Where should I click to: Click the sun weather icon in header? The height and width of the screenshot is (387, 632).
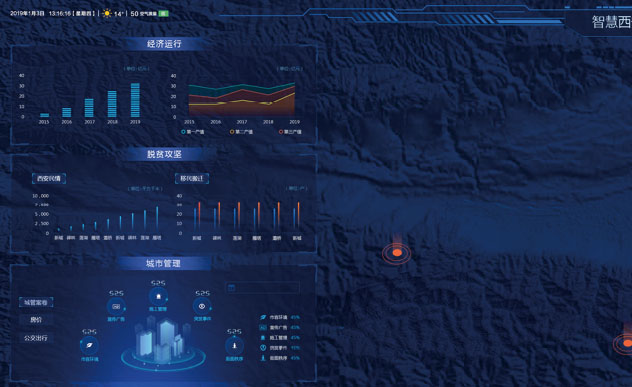coord(107,13)
